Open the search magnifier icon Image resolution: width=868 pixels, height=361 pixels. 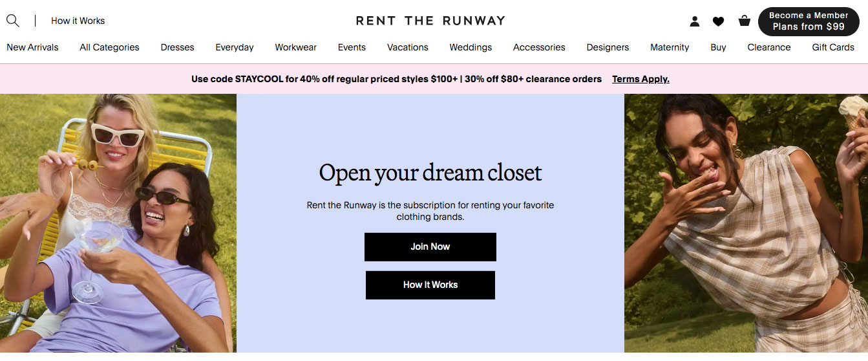coord(13,21)
